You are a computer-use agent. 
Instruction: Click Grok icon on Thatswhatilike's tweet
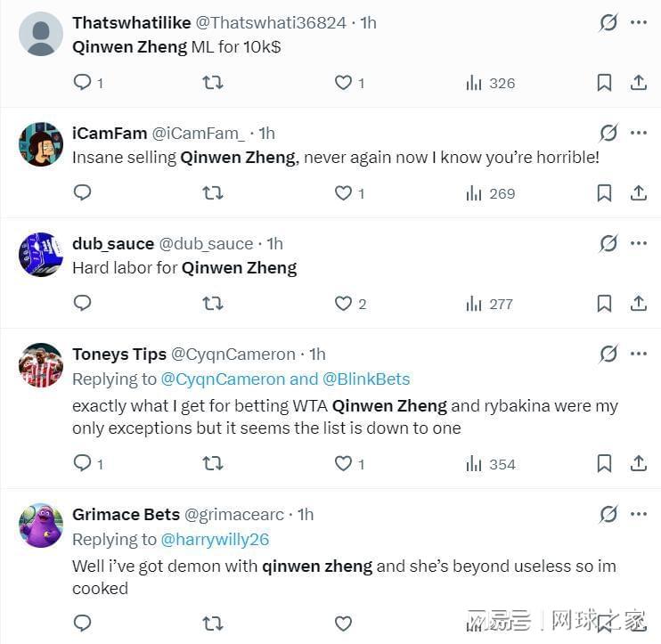coord(608,22)
